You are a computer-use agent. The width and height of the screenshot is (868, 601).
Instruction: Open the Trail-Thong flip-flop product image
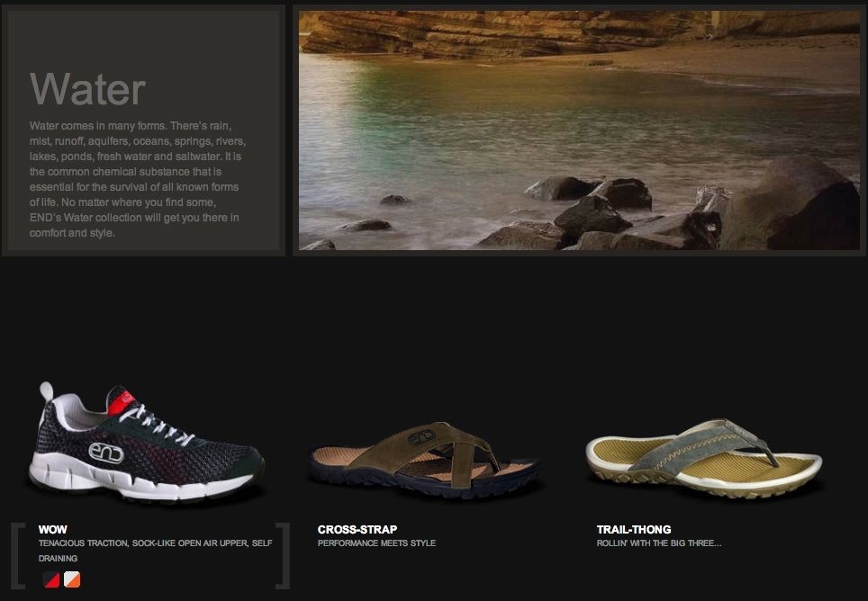click(x=703, y=458)
